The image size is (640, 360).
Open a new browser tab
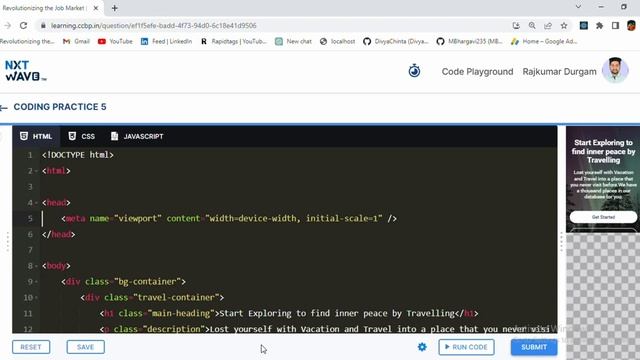pos(114,8)
